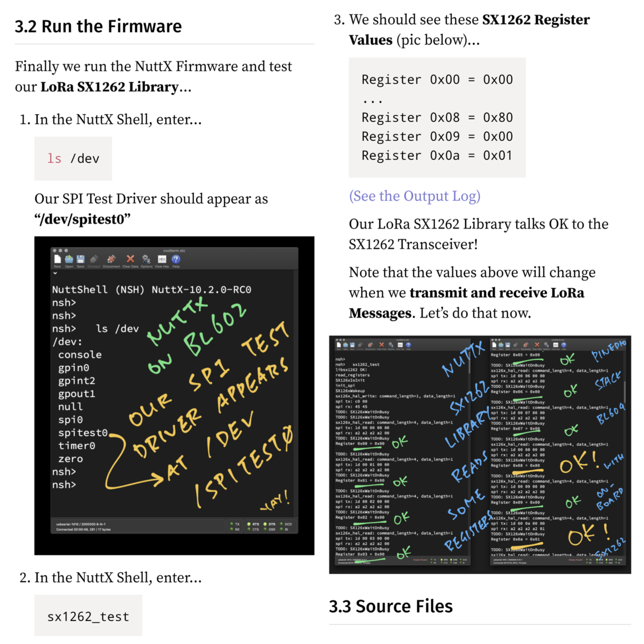
Task: Click the blue Help question mark icon
Action: [176, 259]
